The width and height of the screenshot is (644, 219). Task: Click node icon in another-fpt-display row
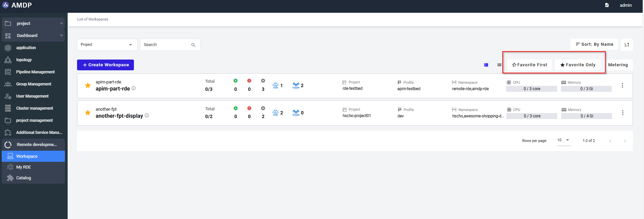(276, 113)
